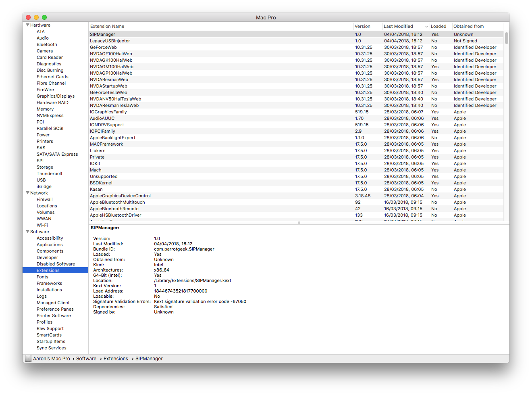This screenshot has width=532, height=395.
Task: Click the extensions list vertical scrollbar thumb
Action: pos(507,38)
